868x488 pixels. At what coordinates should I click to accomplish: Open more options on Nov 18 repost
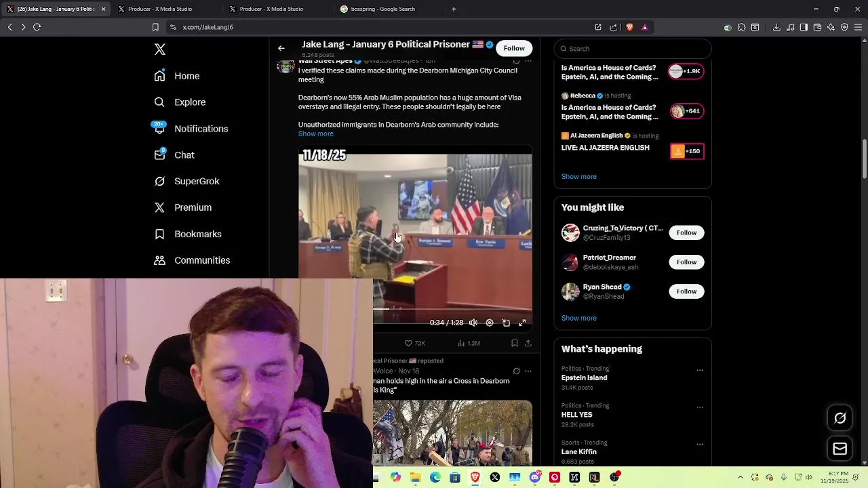click(x=528, y=371)
